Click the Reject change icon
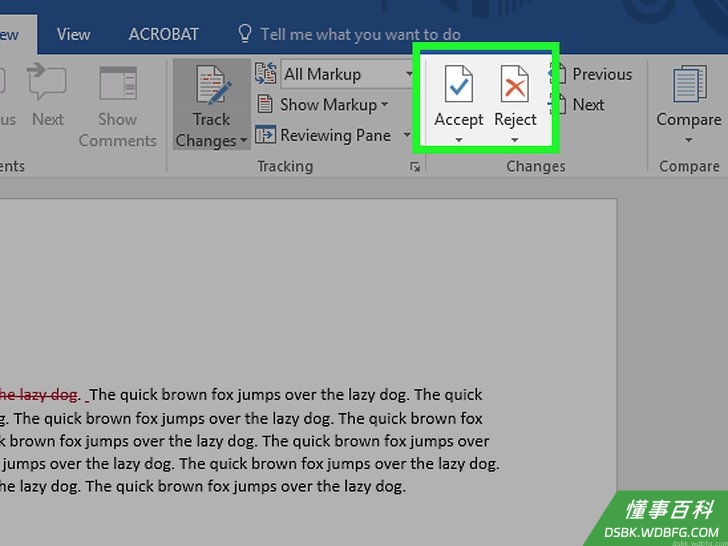 [514, 84]
